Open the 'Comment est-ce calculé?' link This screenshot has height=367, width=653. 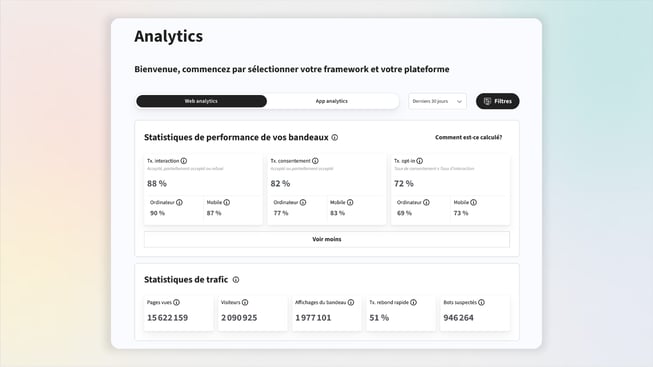point(469,137)
